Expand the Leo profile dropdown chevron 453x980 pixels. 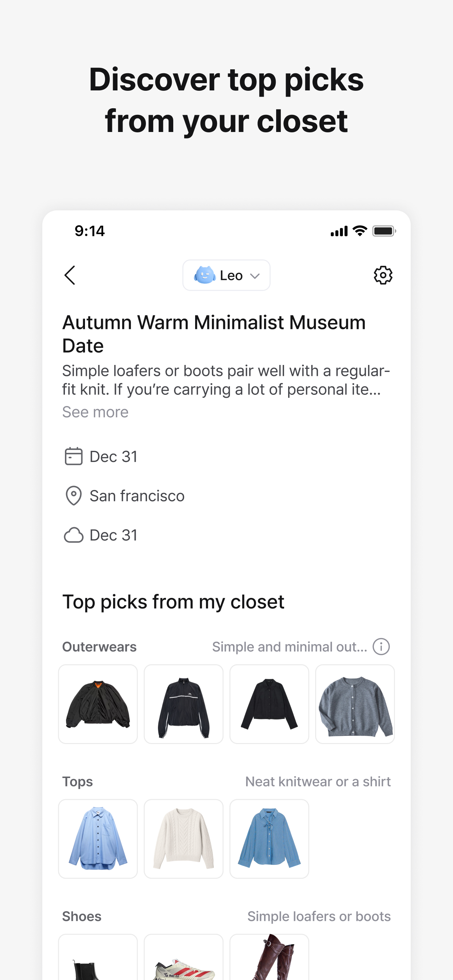(x=255, y=276)
